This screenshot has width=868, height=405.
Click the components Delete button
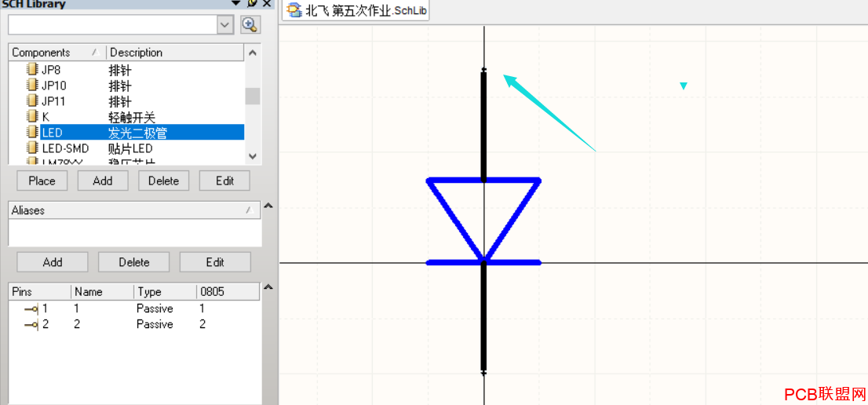click(164, 181)
